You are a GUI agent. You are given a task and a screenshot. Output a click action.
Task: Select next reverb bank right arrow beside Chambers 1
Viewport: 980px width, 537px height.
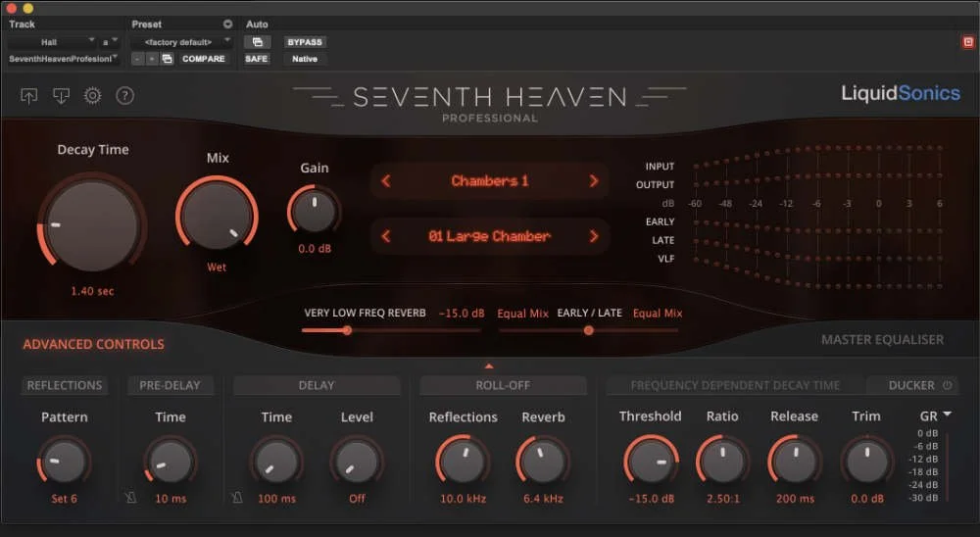coord(594,180)
